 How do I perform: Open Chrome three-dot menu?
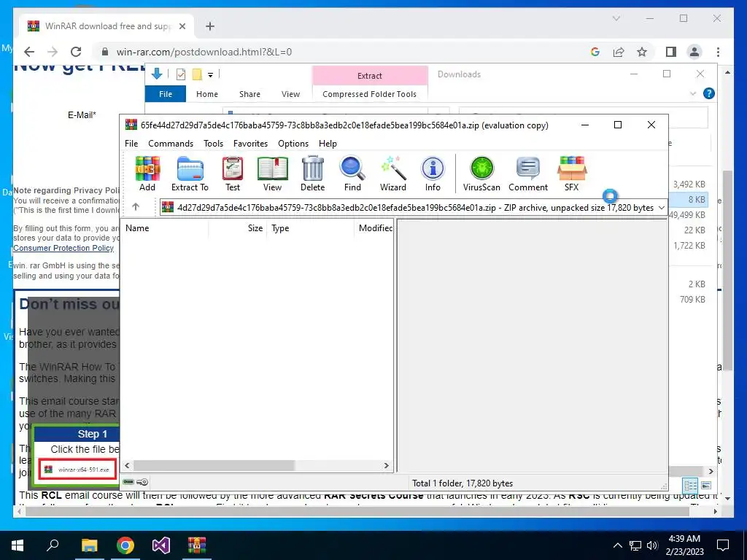tap(718, 52)
